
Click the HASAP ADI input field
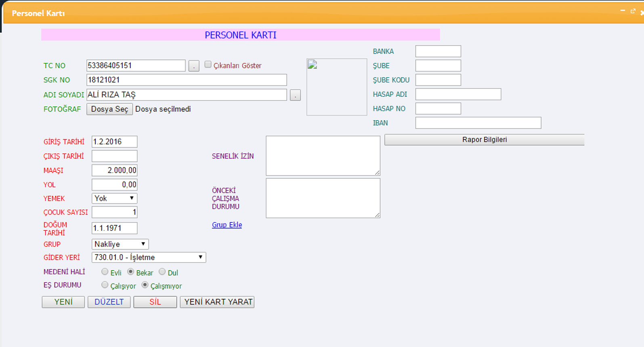[458, 94]
